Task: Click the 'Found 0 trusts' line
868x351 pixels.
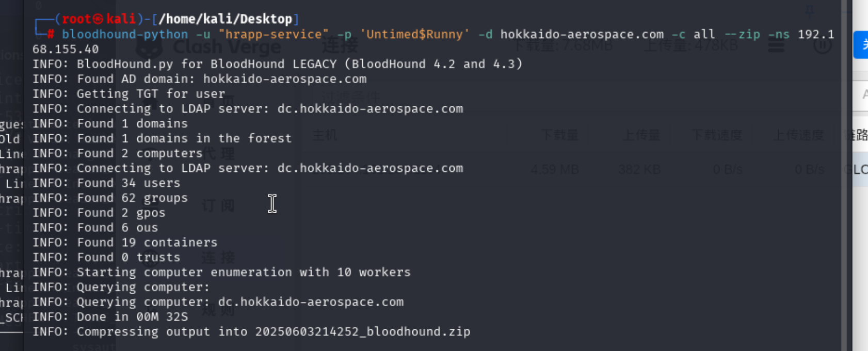Action: (x=107, y=258)
